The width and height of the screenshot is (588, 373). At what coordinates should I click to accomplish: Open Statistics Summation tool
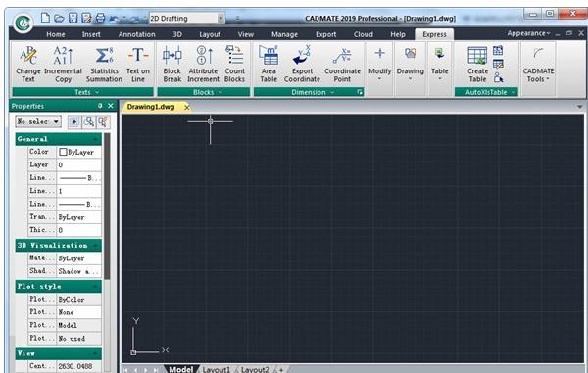(104, 65)
